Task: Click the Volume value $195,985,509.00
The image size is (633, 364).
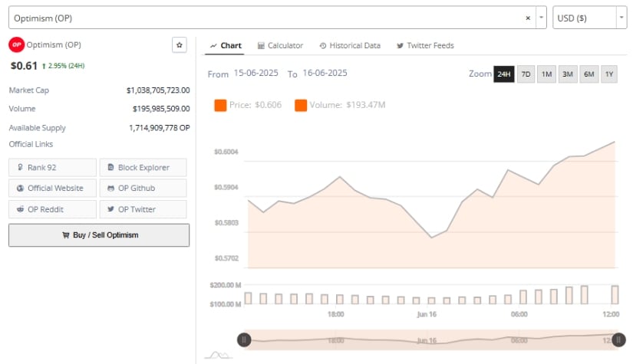Action: click(161, 109)
